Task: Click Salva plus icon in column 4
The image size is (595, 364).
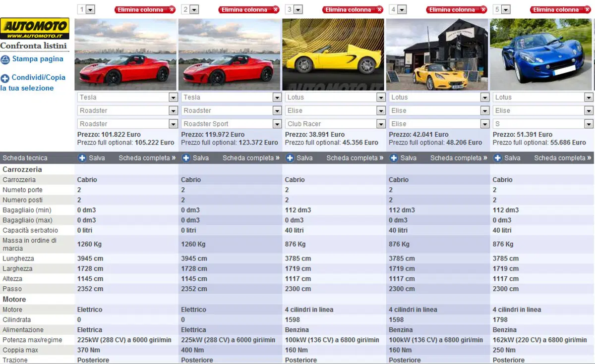Action: 394,158
